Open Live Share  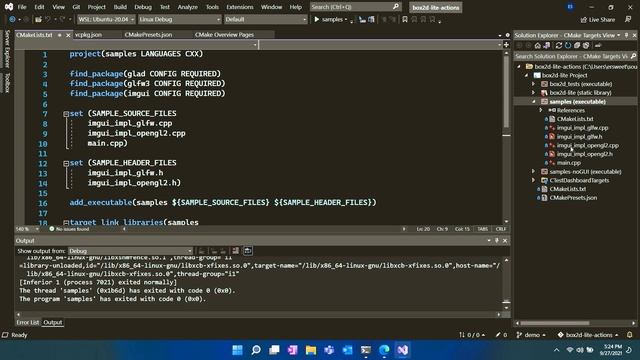[598, 20]
